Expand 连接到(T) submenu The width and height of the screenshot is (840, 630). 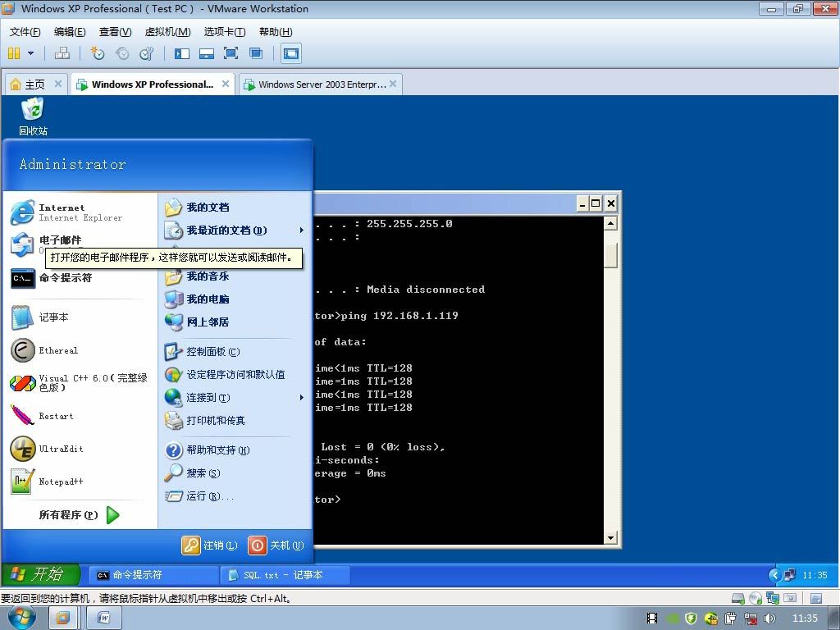tap(235, 398)
